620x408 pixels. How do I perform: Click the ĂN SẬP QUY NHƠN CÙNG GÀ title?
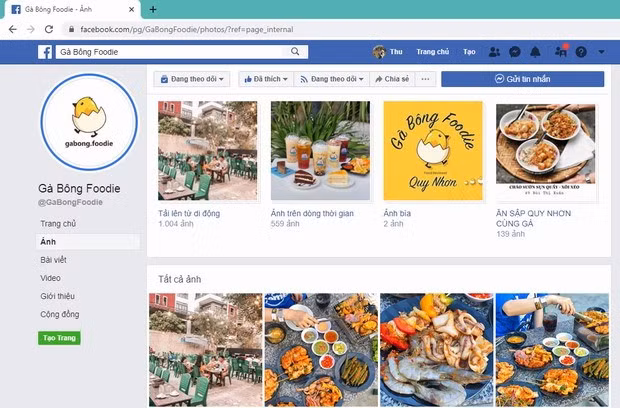pyautogui.click(x=534, y=219)
